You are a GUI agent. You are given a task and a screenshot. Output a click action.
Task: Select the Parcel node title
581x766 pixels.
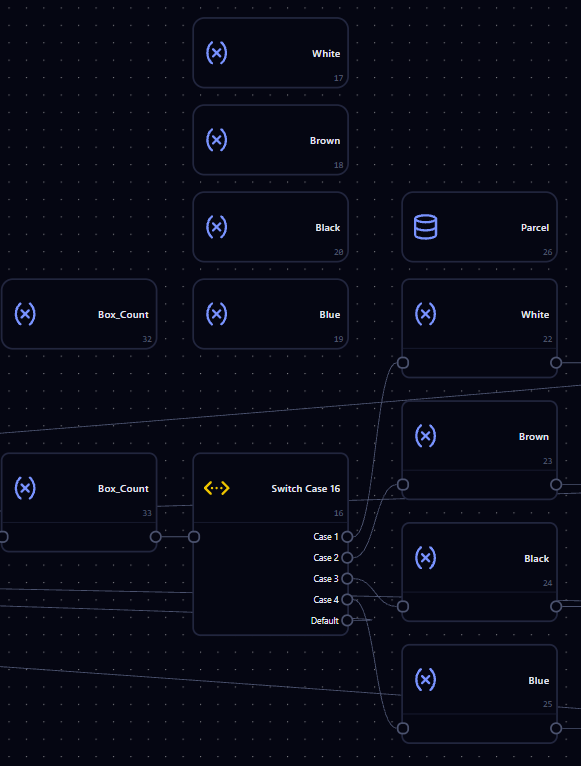[535, 228]
